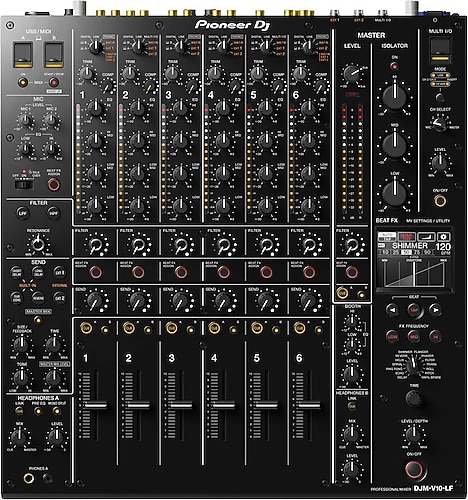Turn the channel 2 Filter knob
This screenshot has width=468, height=500.
pyautogui.click(x=138, y=245)
